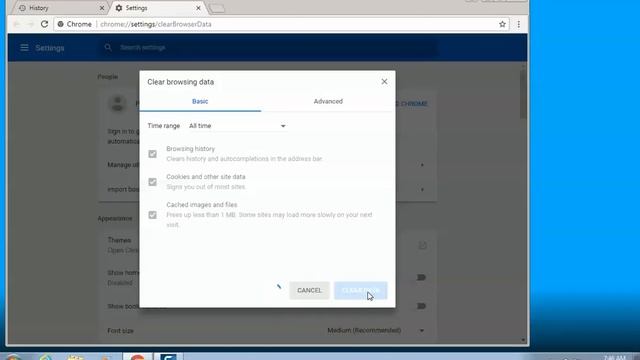Screen dimensions: 640x360
Task: Click the Search settings field
Action: (269, 48)
